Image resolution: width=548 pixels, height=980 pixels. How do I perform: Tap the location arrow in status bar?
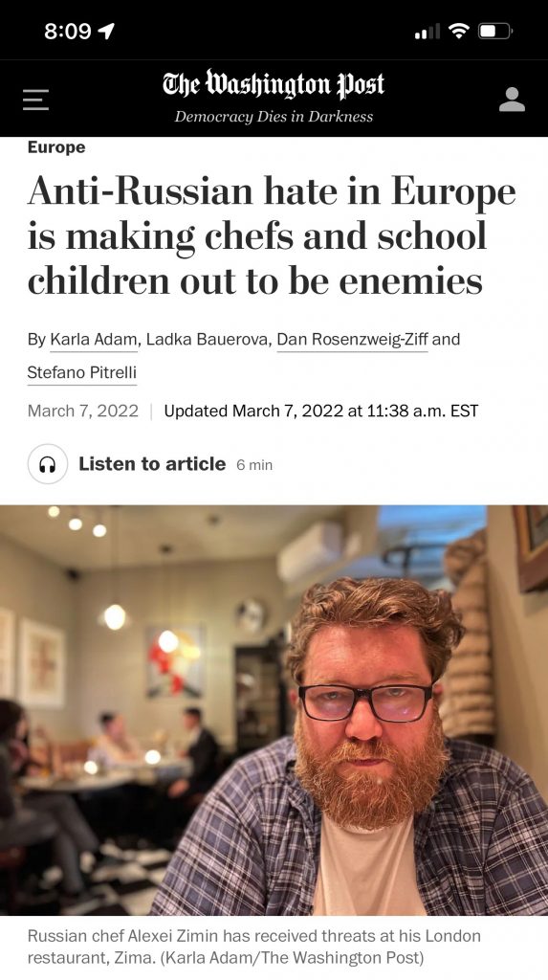click(106, 30)
